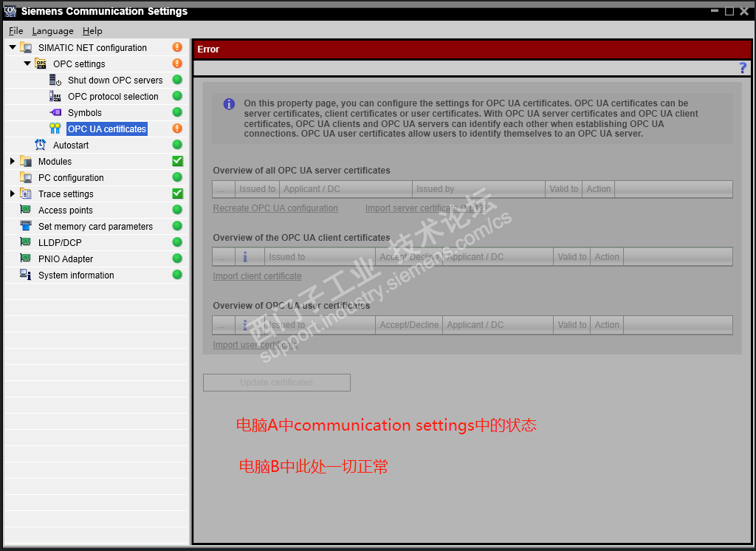Expand the Trace settings tree node
Screen dimensions: 756x551
13,194
